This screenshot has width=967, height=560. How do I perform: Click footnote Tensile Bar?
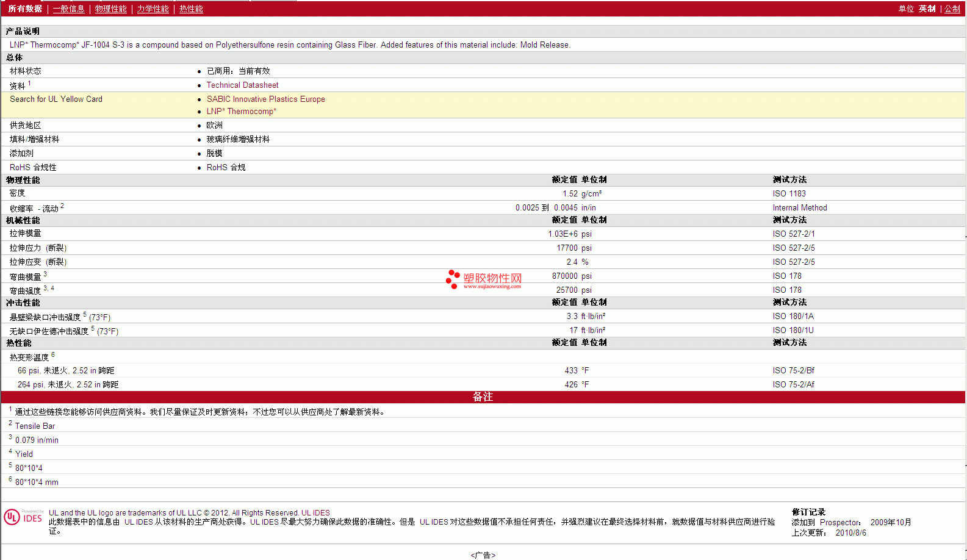[x=35, y=426]
